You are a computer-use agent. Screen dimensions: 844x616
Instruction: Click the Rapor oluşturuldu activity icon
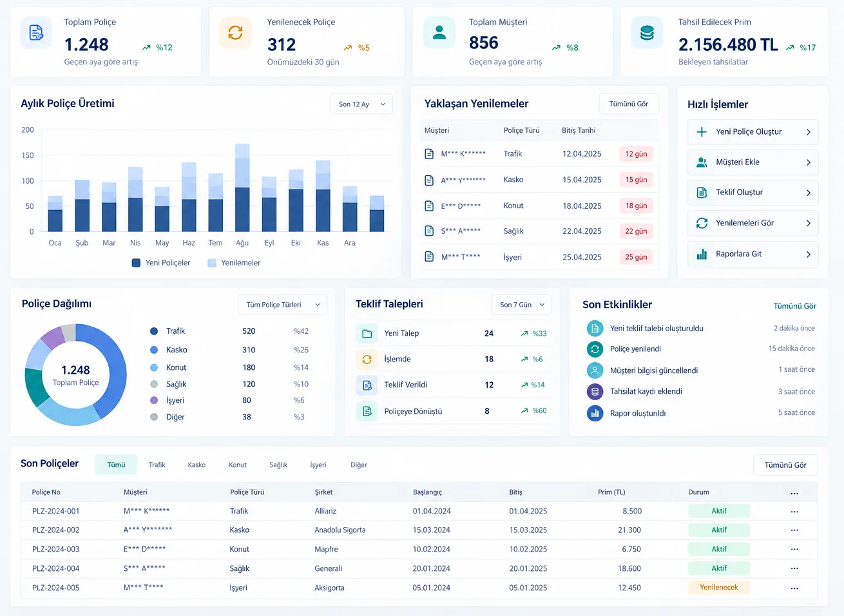tap(595, 413)
